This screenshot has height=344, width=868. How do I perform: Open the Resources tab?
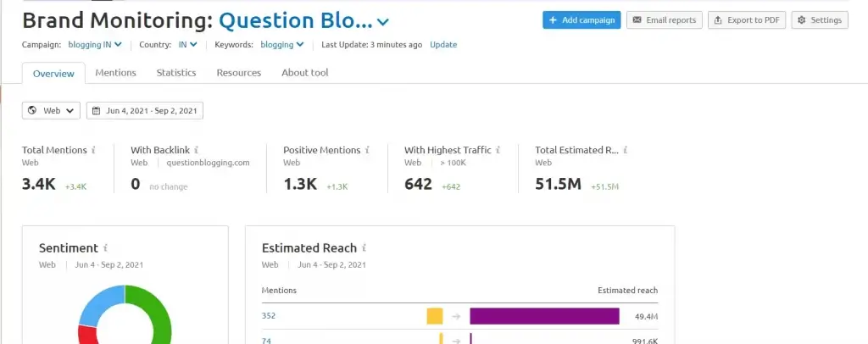[x=239, y=73]
